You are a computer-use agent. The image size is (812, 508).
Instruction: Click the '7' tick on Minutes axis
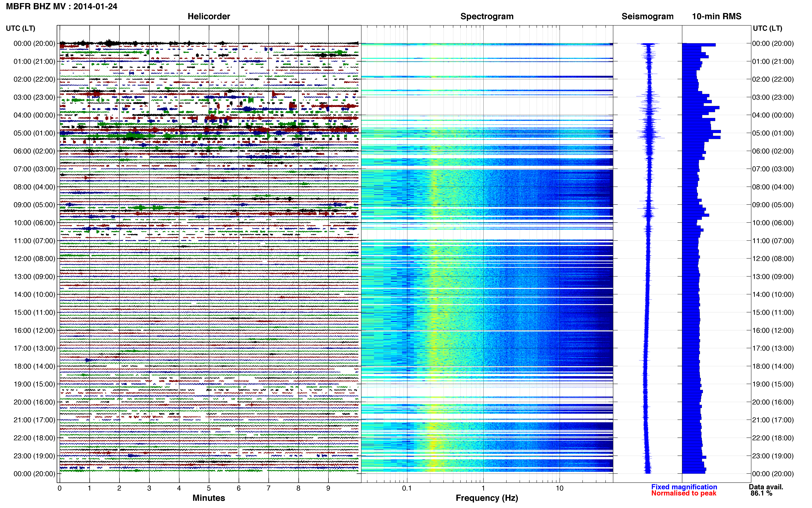click(269, 488)
